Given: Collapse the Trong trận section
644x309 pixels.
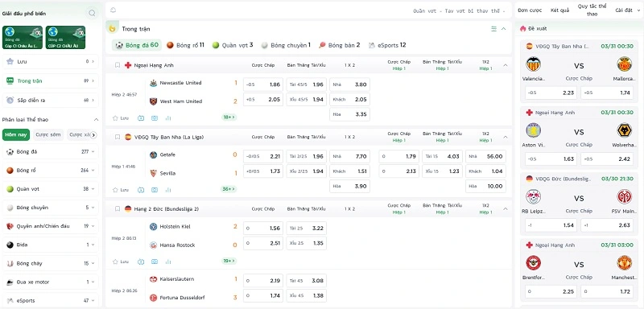Looking at the screenshot, I should [504, 29].
